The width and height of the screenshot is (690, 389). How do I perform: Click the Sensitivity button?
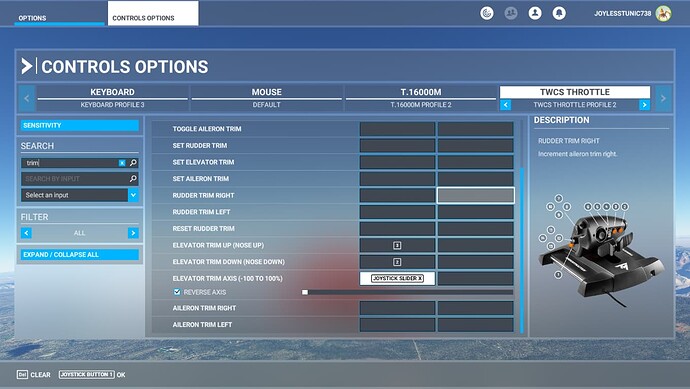[x=80, y=125]
